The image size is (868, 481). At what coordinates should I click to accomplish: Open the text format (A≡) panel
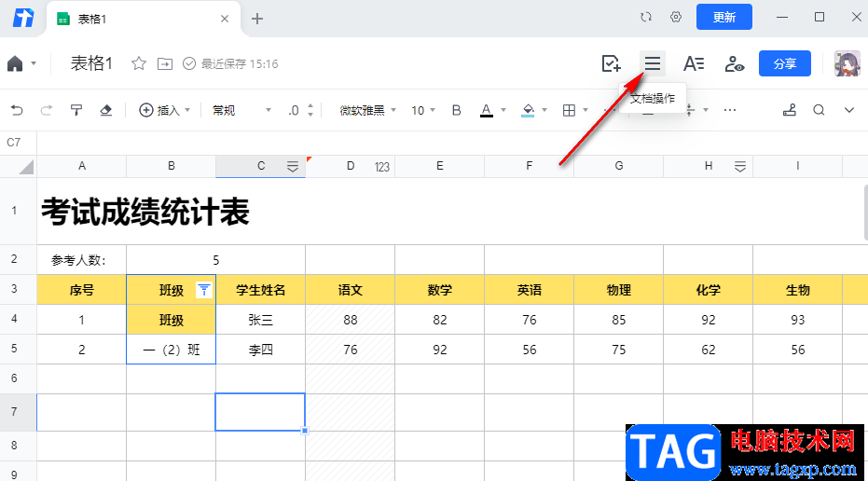click(693, 63)
